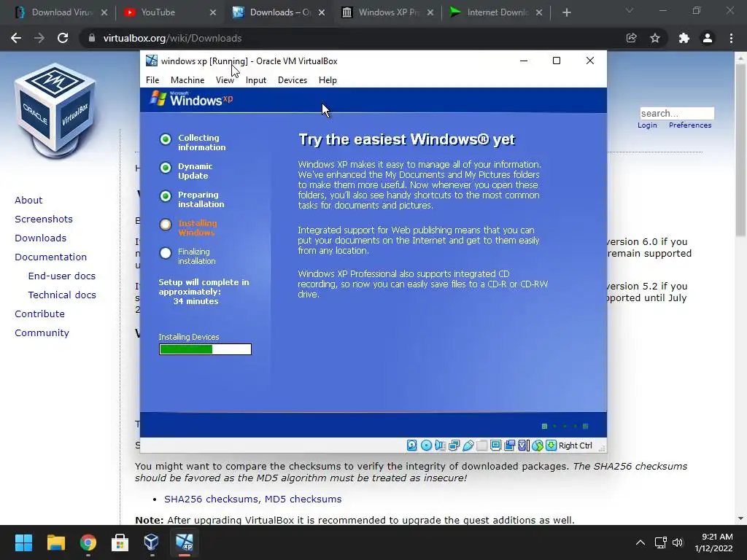Click the Windows XP logo in setup
747x560 pixels.
click(191, 98)
